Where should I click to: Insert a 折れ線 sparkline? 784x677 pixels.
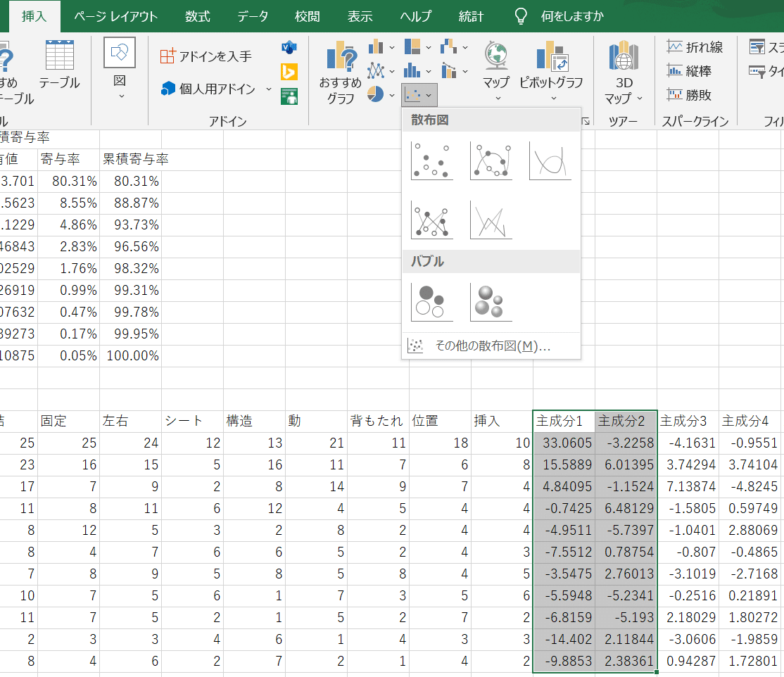click(695, 47)
